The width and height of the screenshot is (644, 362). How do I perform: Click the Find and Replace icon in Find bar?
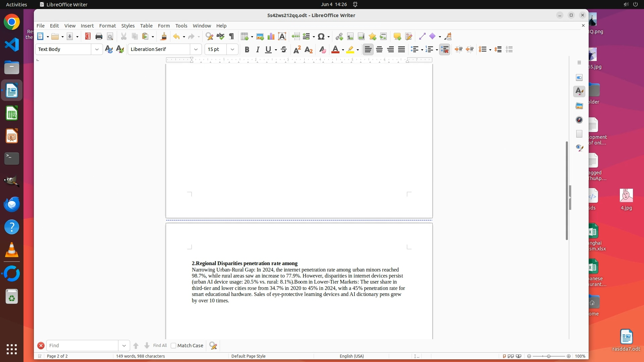213,346
